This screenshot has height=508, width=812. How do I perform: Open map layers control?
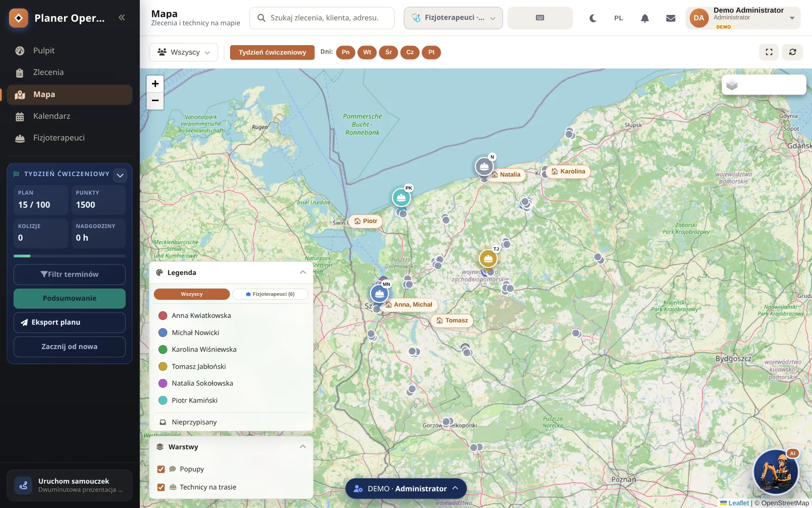tap(764, 85)
